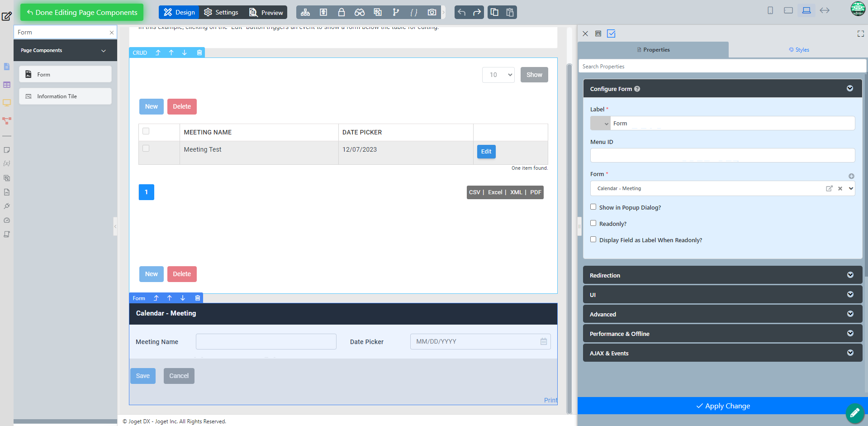Click the red process builder sidebar icon
Screen dimensions: 868x426
point(7,121)
